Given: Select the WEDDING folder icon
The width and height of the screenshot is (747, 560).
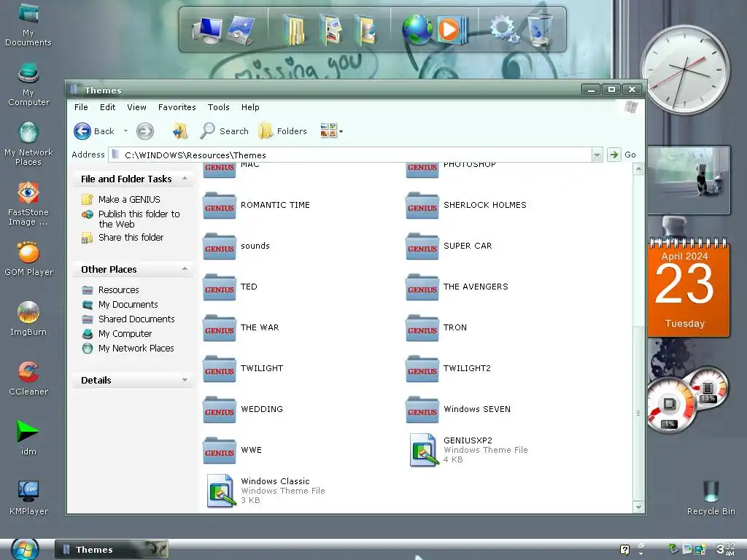Looking at the screenshot, I should point(219,410).
